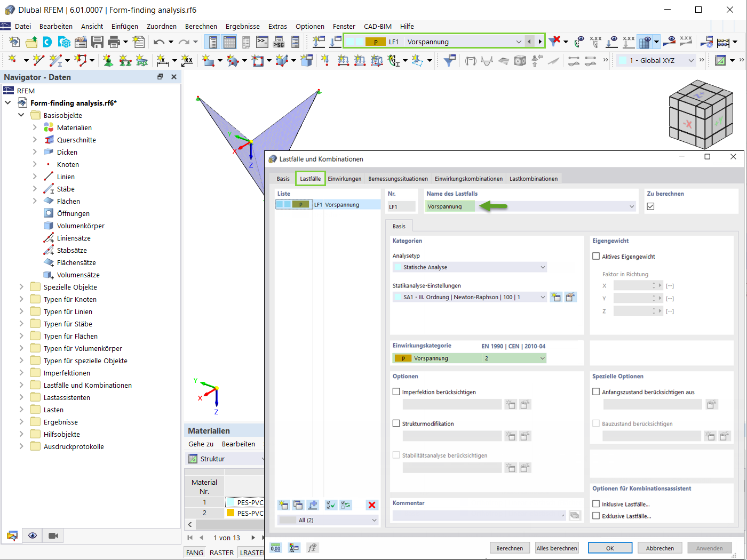Open the Berechnen menu
The height and width of the screenshot is (560, 747).
click(201, 26)
